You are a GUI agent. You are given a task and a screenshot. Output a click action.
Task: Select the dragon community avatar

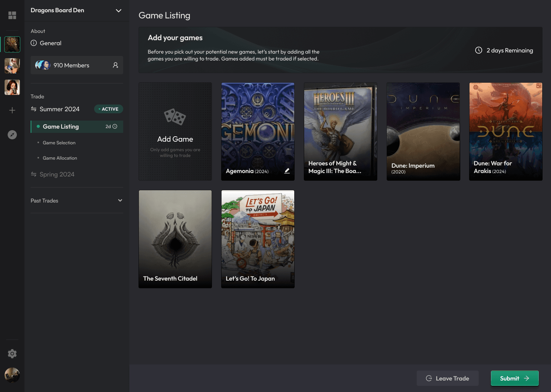(12, 44)
